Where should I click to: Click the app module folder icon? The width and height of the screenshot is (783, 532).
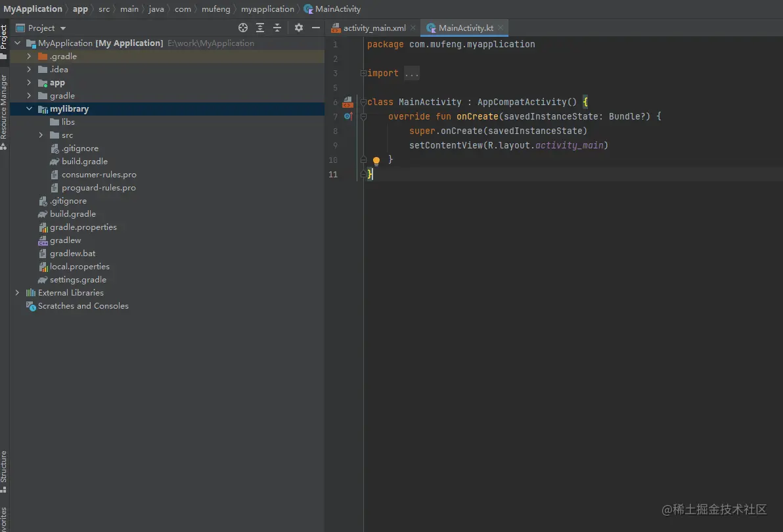[43, 83]
